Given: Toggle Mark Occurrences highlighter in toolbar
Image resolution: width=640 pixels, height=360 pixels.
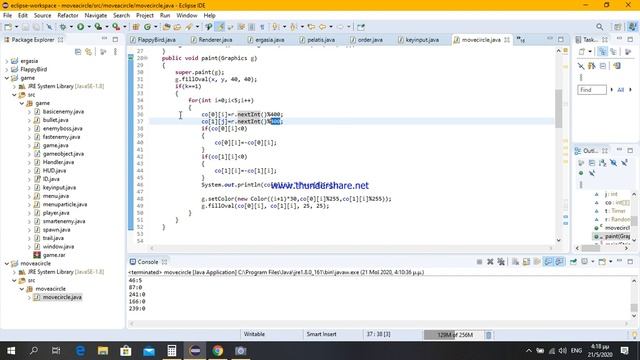Looking at the screenshot, I should tap(220, 27).
